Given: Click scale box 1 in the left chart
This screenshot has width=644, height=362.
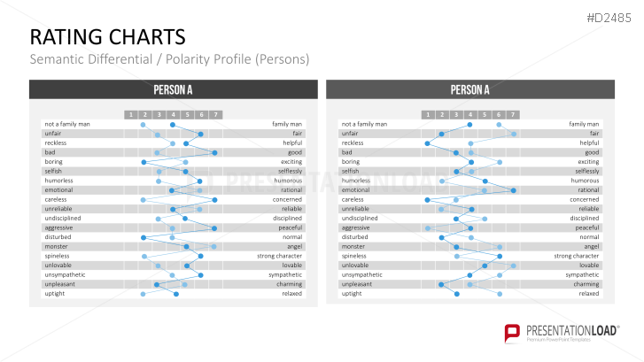Looking at the screenshot, I should 129,114.
